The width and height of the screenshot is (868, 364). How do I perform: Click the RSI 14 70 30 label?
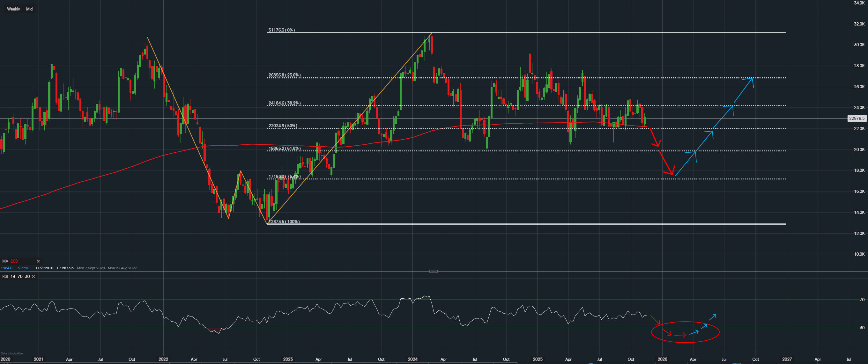coord(16,276)
